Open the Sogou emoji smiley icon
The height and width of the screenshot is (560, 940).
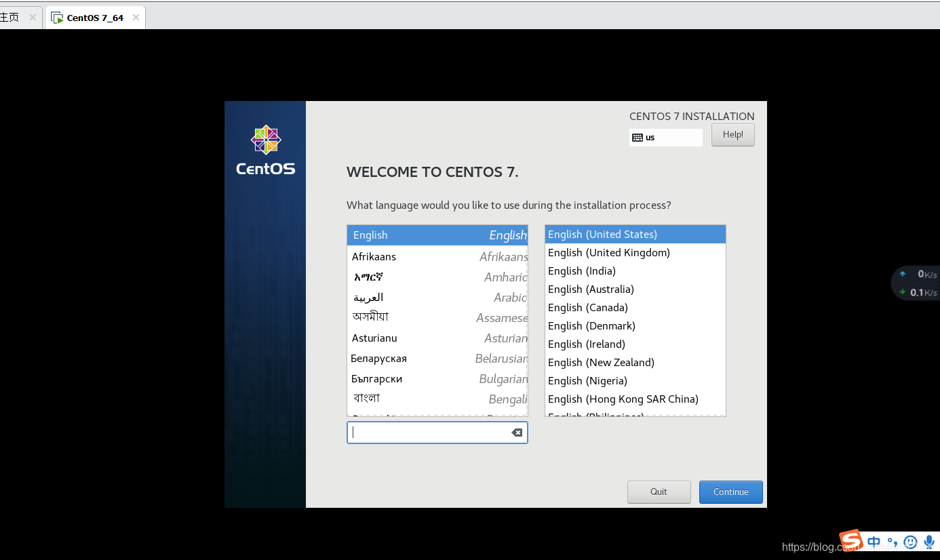click(x=911, y=542)
